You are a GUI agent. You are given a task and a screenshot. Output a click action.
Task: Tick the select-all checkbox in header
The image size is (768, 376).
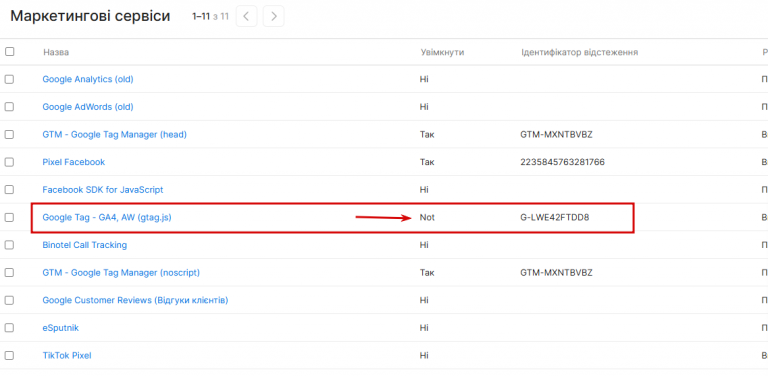pyautogui.click(x=10, y=51)
